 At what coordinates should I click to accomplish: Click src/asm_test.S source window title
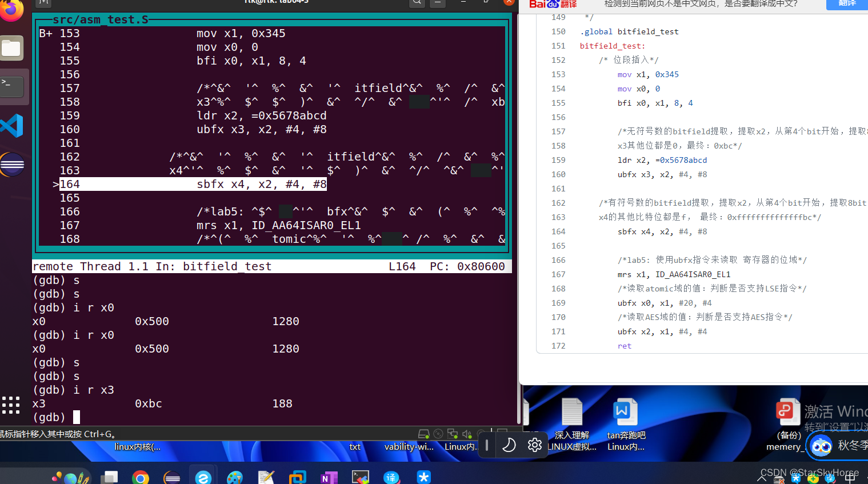tap(101, 19)
